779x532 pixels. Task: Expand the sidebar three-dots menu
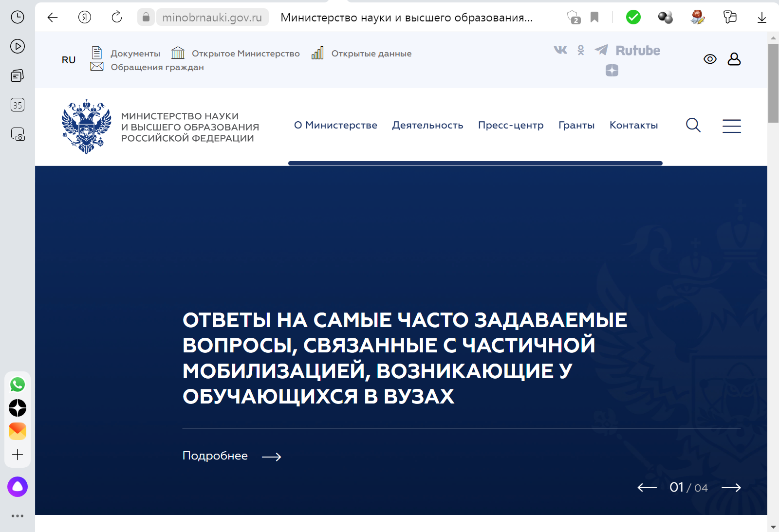coord(18,516)
